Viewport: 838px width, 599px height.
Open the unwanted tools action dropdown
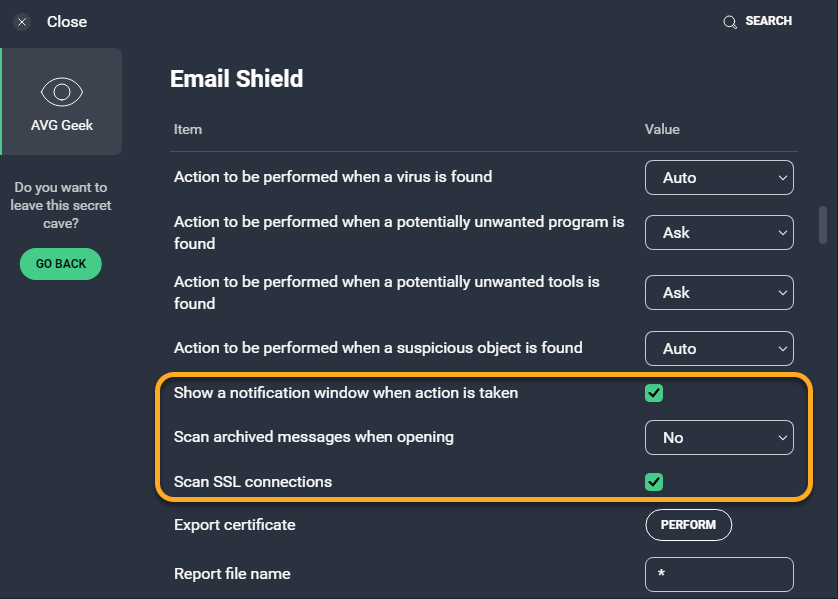[x=719, y=293]
